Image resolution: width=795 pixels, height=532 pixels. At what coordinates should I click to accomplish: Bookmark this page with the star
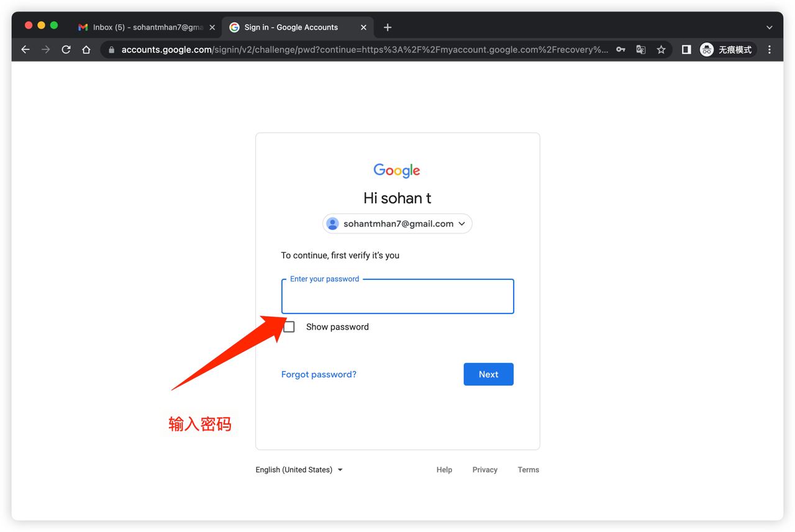pyautogui.click(x=661, y=50)
